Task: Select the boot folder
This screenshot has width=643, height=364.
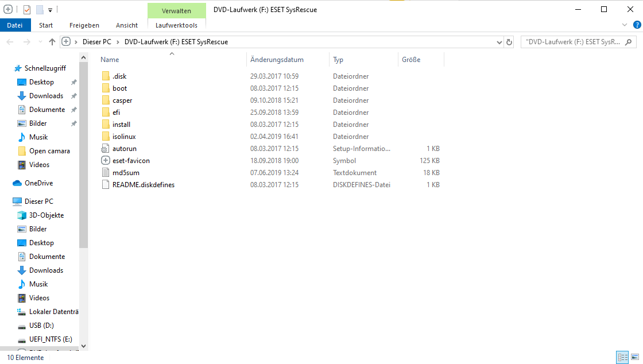Action: [120, 88]
